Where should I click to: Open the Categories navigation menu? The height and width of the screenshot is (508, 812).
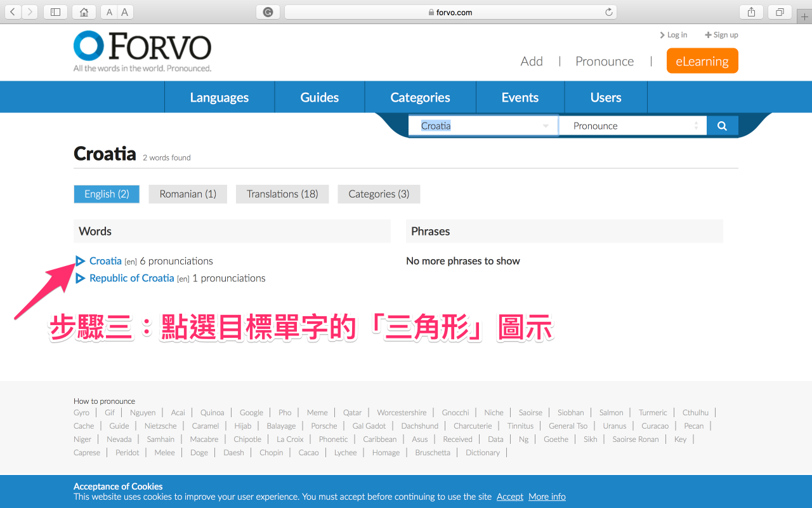tap(420, 97)
